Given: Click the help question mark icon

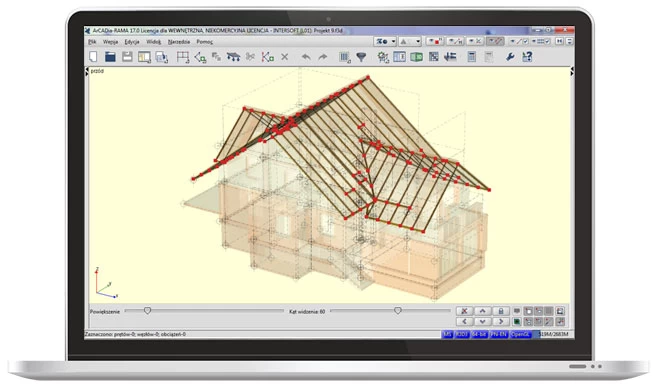Looking at the screenshot, I should 527,56.
